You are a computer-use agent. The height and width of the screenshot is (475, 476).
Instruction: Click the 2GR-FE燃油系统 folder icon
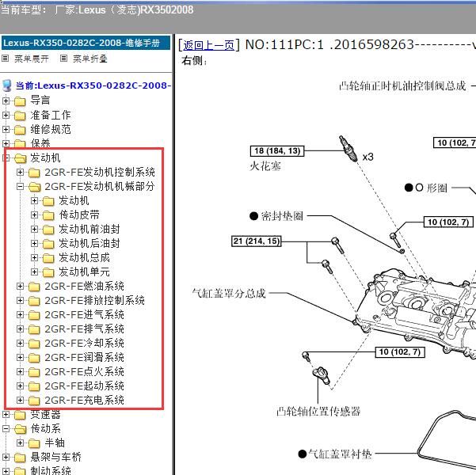pos(34,287)
